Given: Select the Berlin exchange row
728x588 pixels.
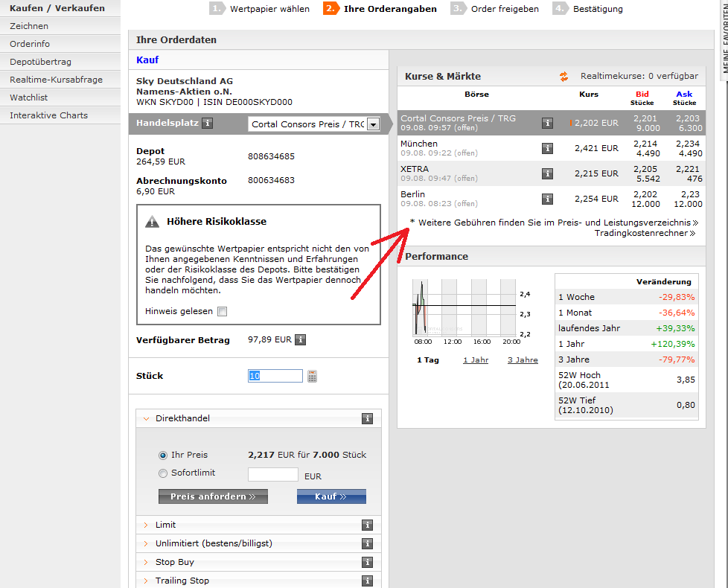Looking at the screenshot, I should pos(552,199).
